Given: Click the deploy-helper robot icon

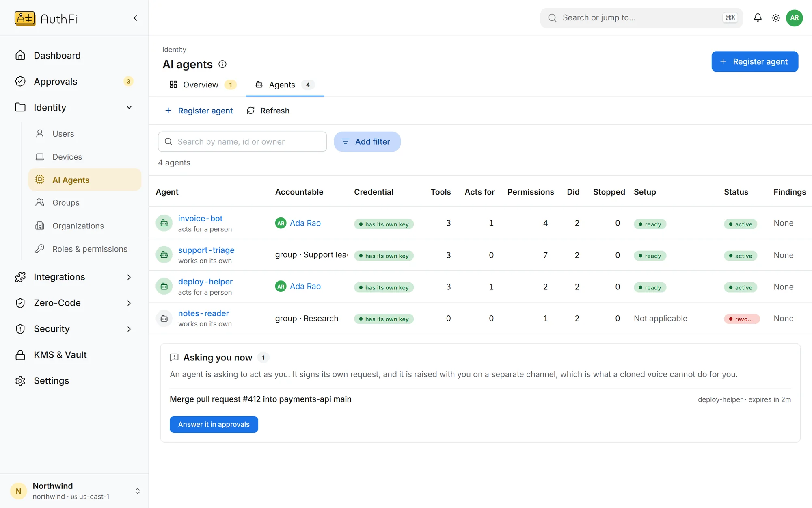Looking at the screenshot, I should point(164,287).
